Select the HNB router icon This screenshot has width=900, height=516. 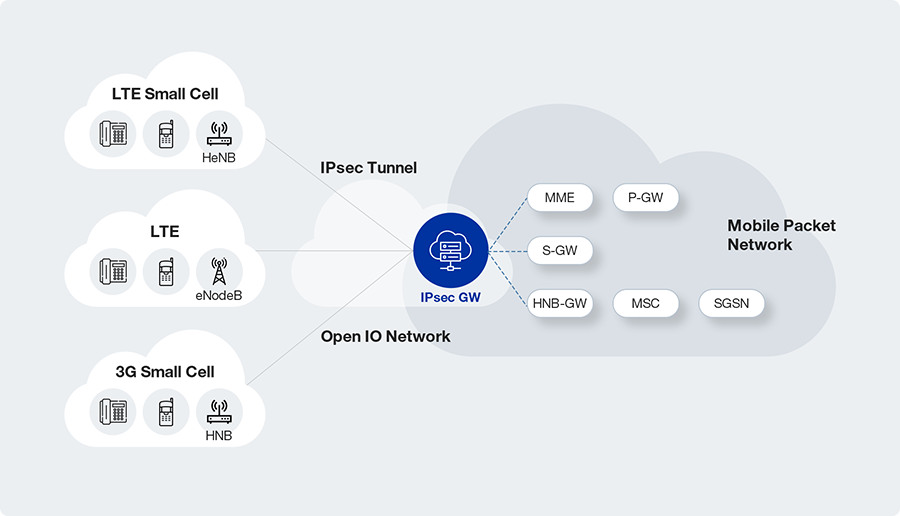pos(219,412)
